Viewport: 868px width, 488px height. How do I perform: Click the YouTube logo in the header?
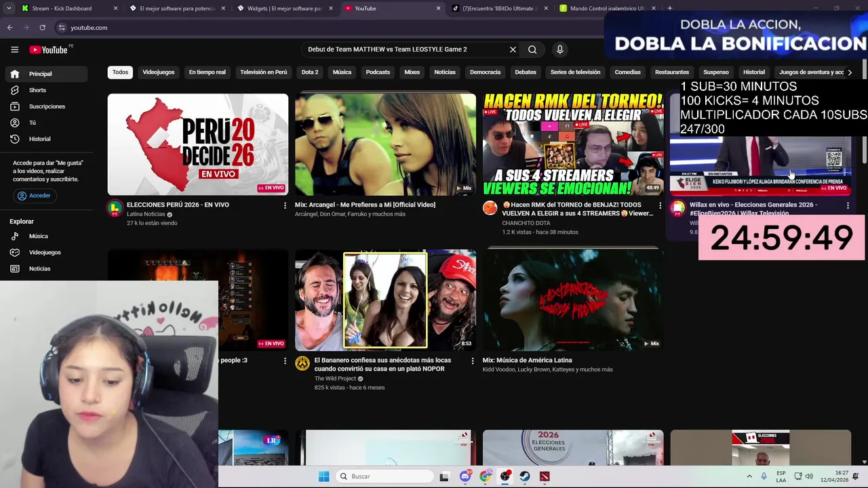click(x=48, y=49)
